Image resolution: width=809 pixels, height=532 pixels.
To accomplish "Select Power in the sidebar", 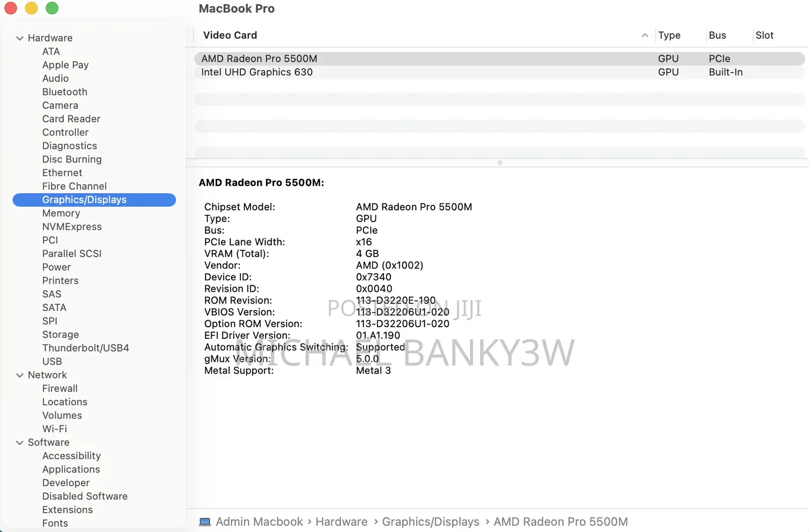I will (57, 267).
